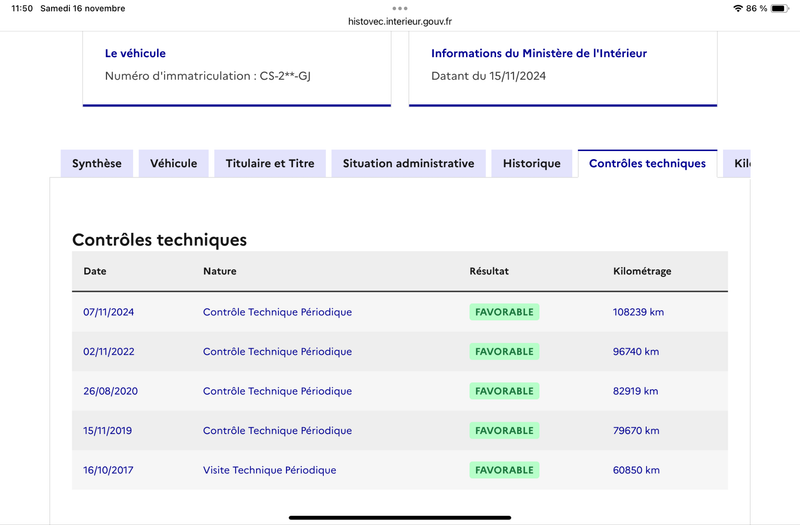Screen dimensions: 800x525
Task: Open the partially visible Kilométrage tab
Action: pyautogui.click(x=737, y=163)
